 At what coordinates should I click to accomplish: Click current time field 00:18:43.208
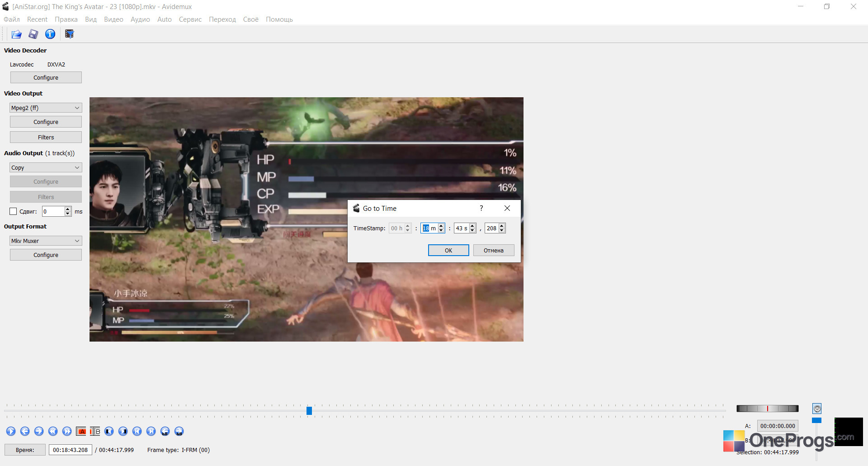pos(71,450)
